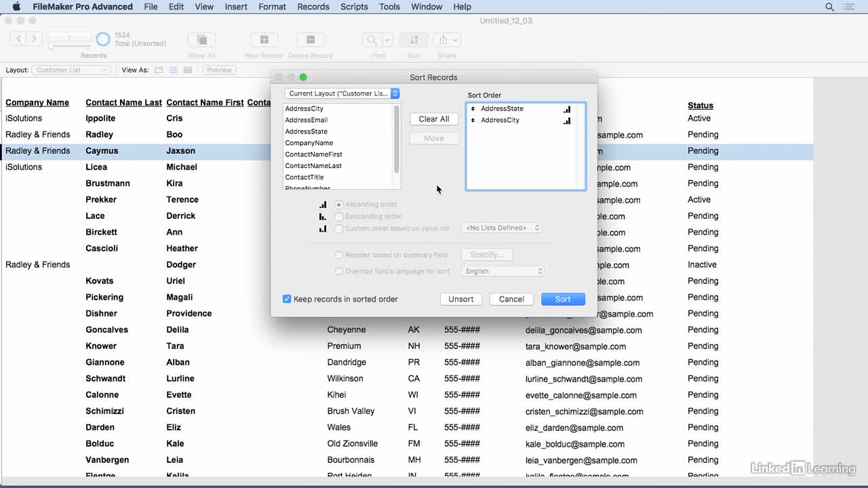Screen dimensions: 868x488
Task: Click delila_goncalves@sample.com email cell
Action: coord(583,330)
